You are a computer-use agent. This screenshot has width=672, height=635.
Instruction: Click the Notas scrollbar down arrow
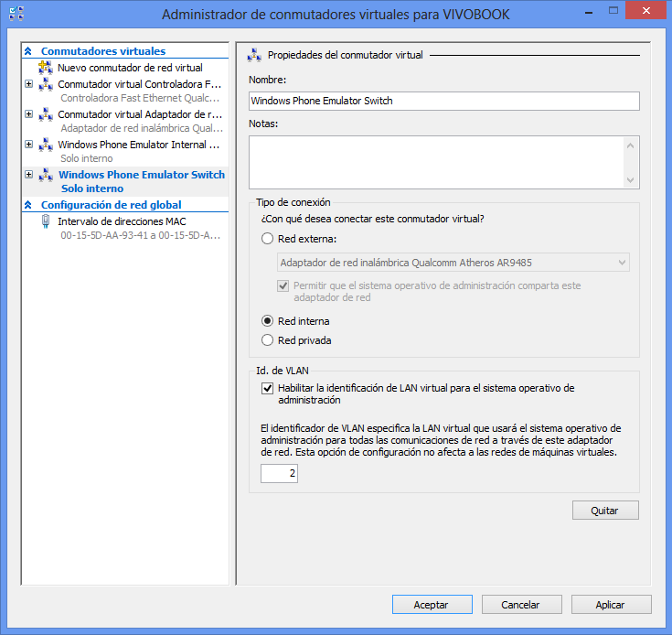(x=629, y=180)
